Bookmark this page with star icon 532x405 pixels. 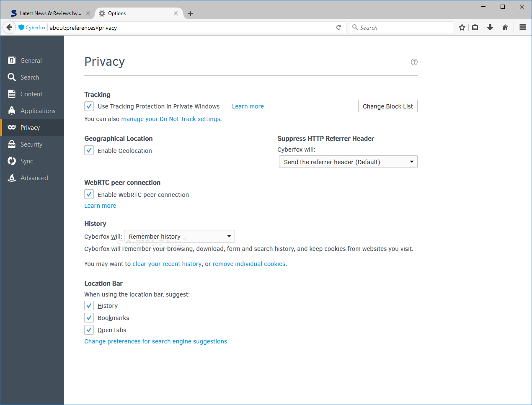462,27
